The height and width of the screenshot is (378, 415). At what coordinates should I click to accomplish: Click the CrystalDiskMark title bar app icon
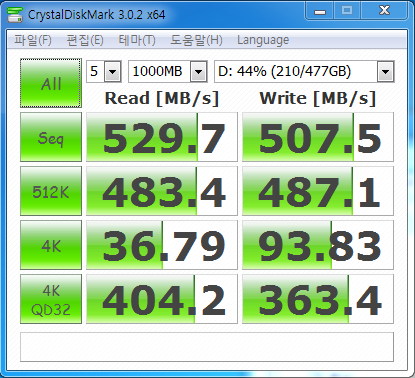pyautogui.click(x=15, y=14)
